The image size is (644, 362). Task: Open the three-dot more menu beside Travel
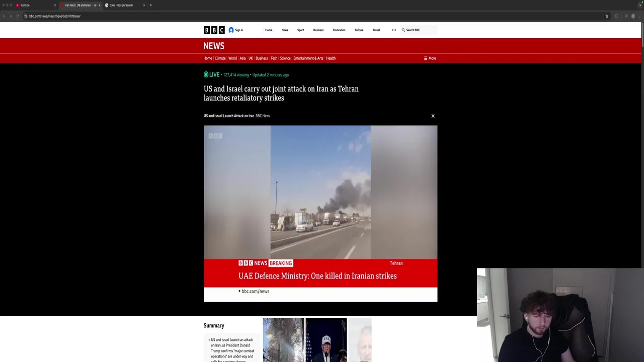(394, 30)
